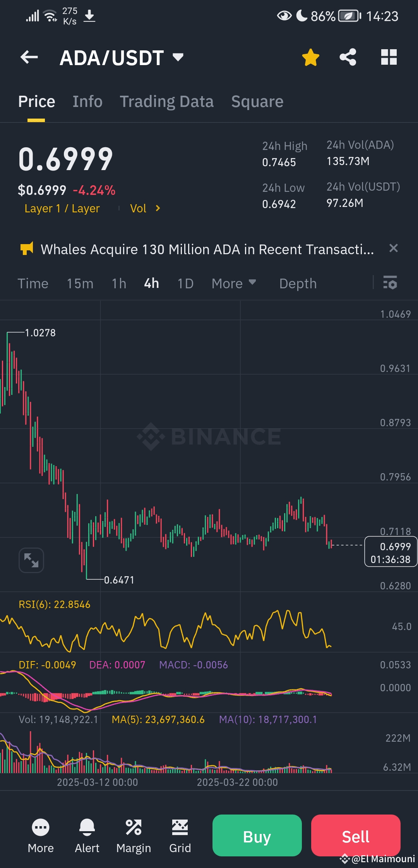
Task: Toggle the favorite star for ADA/USDT
Action: (x=310, y=57)
